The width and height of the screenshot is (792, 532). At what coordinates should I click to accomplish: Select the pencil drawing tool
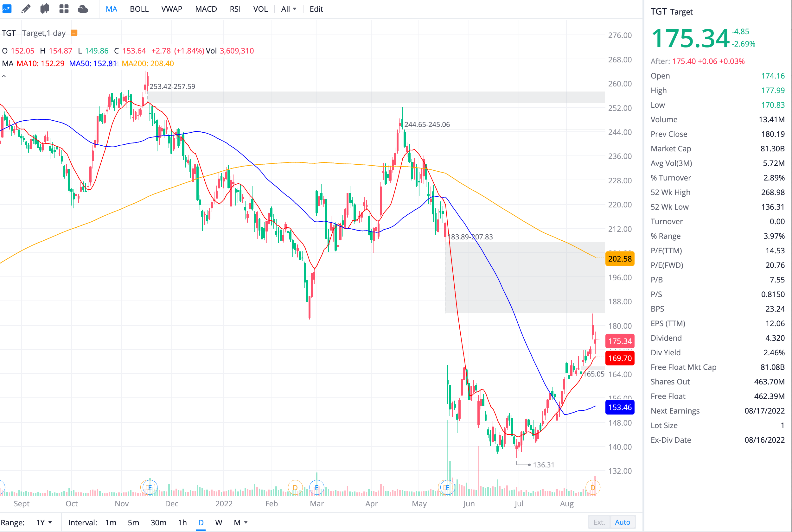point(26,9)
